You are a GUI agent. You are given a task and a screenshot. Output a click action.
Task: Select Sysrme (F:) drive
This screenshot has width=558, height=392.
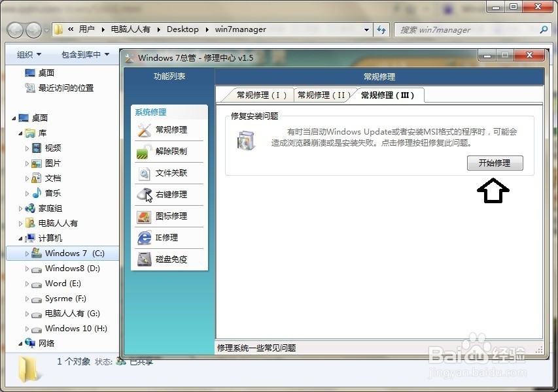pyautogui.click(x=59, y=299)
